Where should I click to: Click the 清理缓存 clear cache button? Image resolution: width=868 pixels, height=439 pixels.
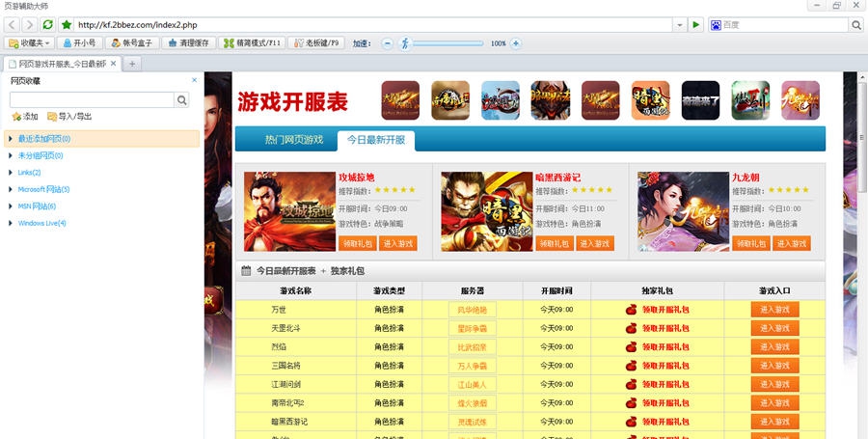(188, 43)
